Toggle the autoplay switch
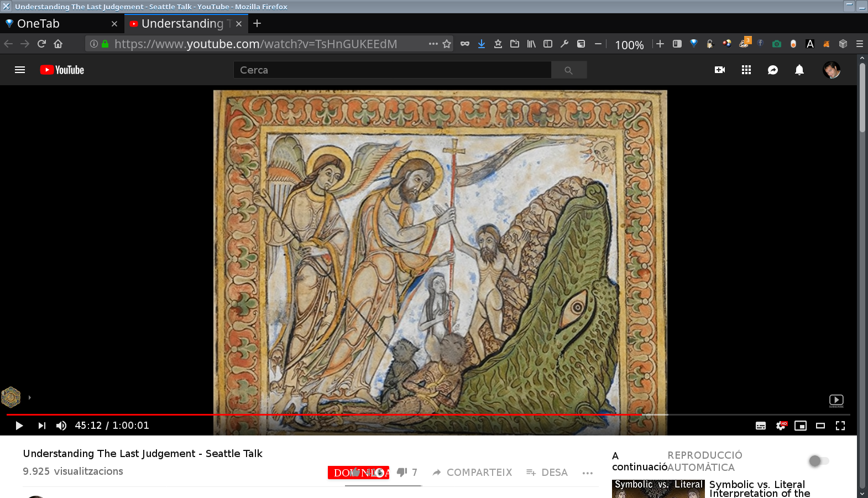Image resolution: width=868 pixels, height=498 pixels. click(x=819, y=461)
